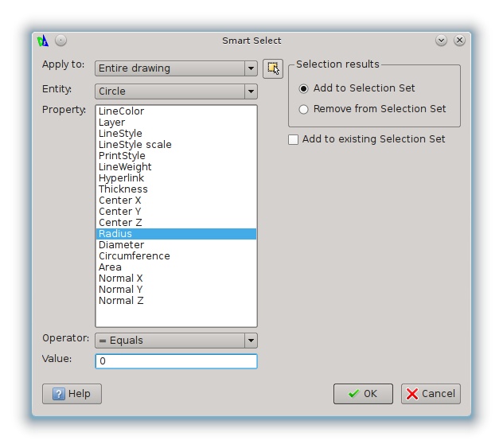503x448 pixels.
Task: Pick Circumference in the property list
Action: (135, 256)
